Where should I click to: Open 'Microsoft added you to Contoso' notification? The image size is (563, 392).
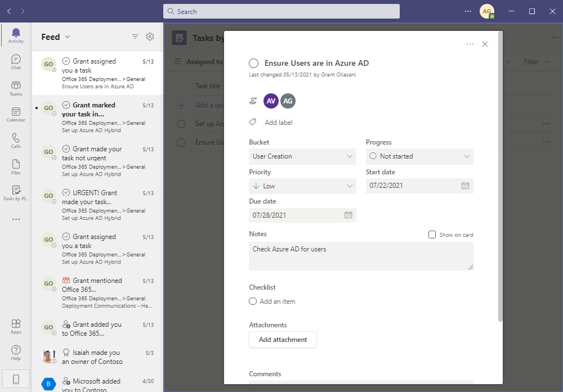(x=97, y=382)
